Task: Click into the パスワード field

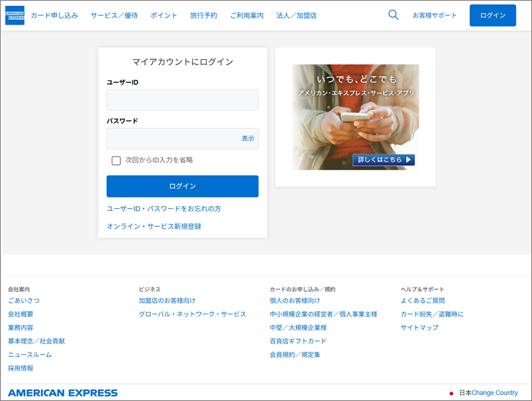Action: click(173, 138)
